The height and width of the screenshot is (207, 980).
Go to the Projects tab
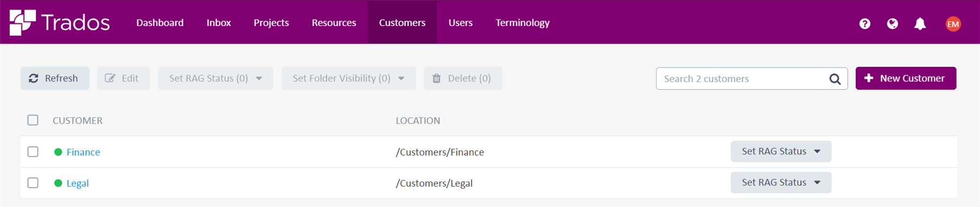tap(271, 23)
